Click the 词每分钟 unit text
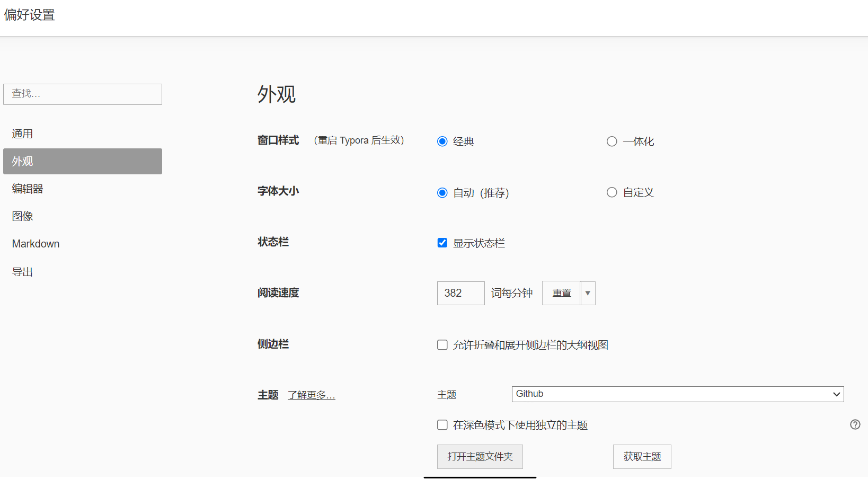The width and height of the screenshot is (868, 479). click(x=512, y=293)
